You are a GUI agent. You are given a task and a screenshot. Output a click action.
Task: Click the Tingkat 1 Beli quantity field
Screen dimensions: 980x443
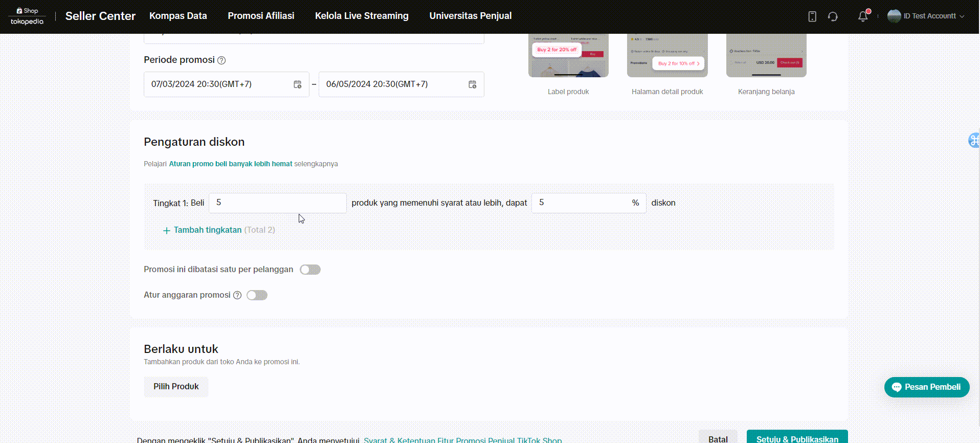click(277, 203)
